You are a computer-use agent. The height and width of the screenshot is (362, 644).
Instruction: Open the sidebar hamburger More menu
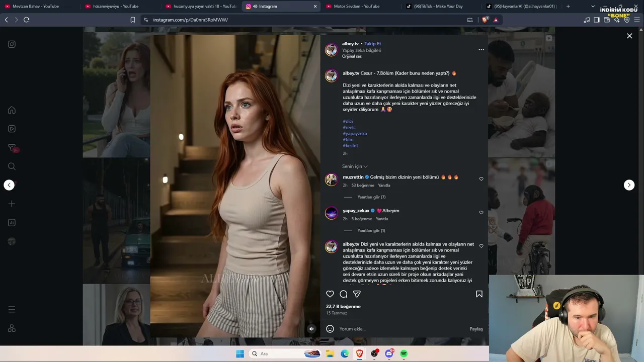tap(12, 309)
